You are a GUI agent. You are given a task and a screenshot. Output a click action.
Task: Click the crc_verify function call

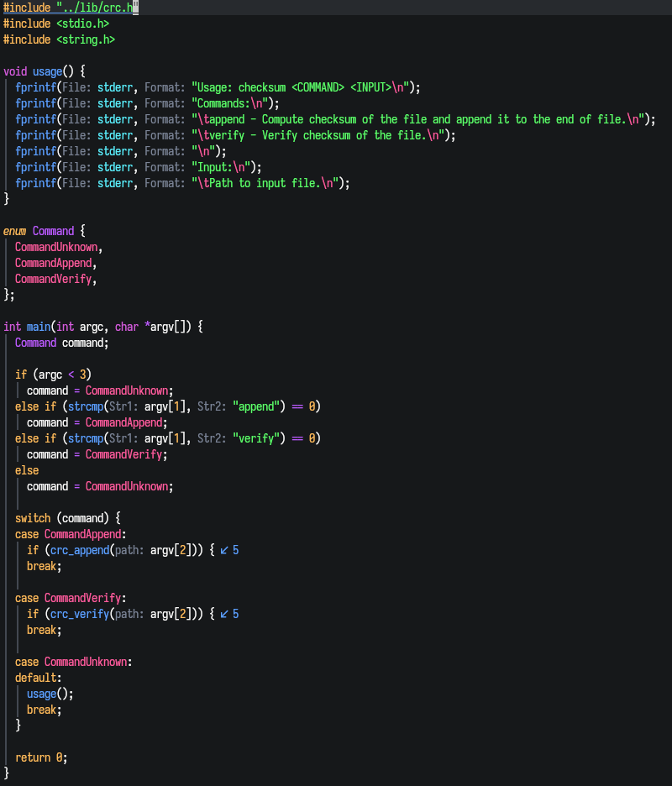80,614
